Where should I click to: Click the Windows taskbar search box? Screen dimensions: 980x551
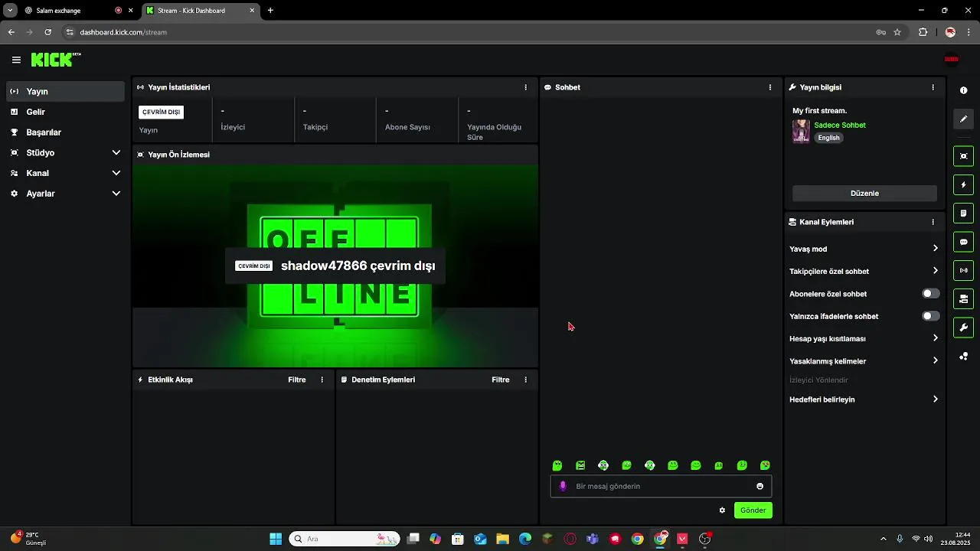pyautogui.click(x=345, y=539)
